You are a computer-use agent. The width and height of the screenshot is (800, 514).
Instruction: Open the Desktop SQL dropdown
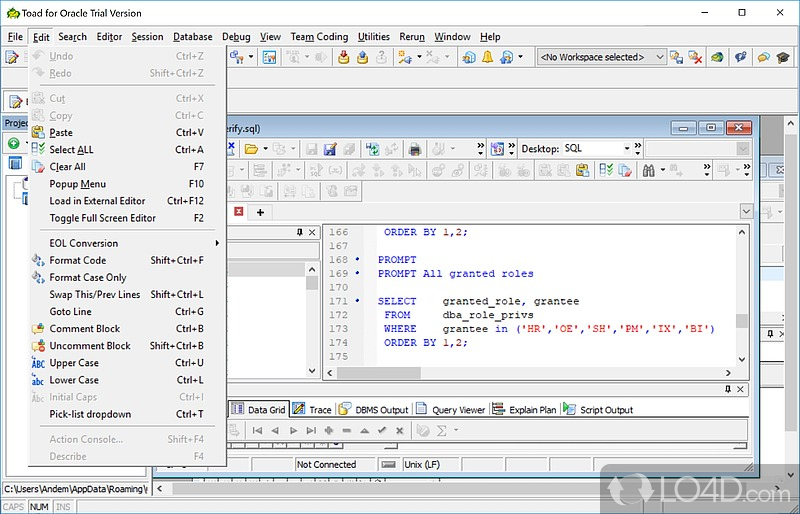tap(627, 149)
